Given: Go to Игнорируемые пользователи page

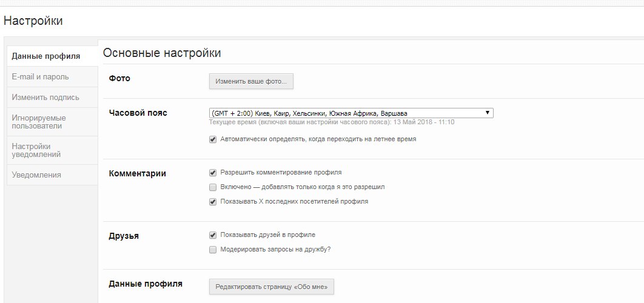Looking at the screenshot, I should 39,122.
